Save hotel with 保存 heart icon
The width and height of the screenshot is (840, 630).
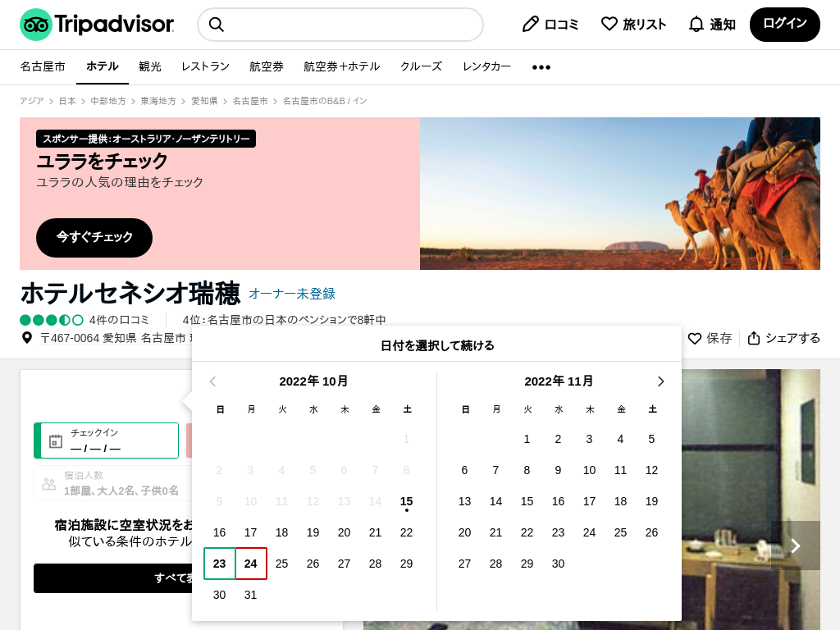click(x=695, y=338)
